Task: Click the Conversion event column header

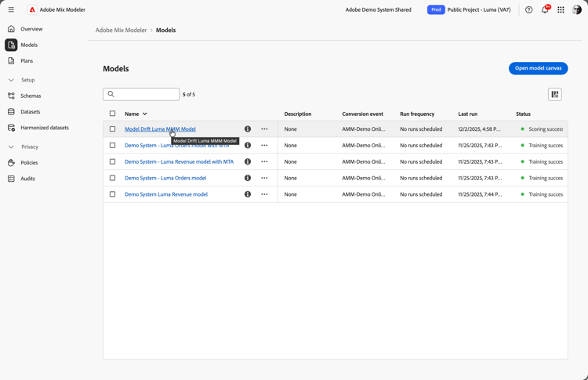Action: [x=363, y=114]
